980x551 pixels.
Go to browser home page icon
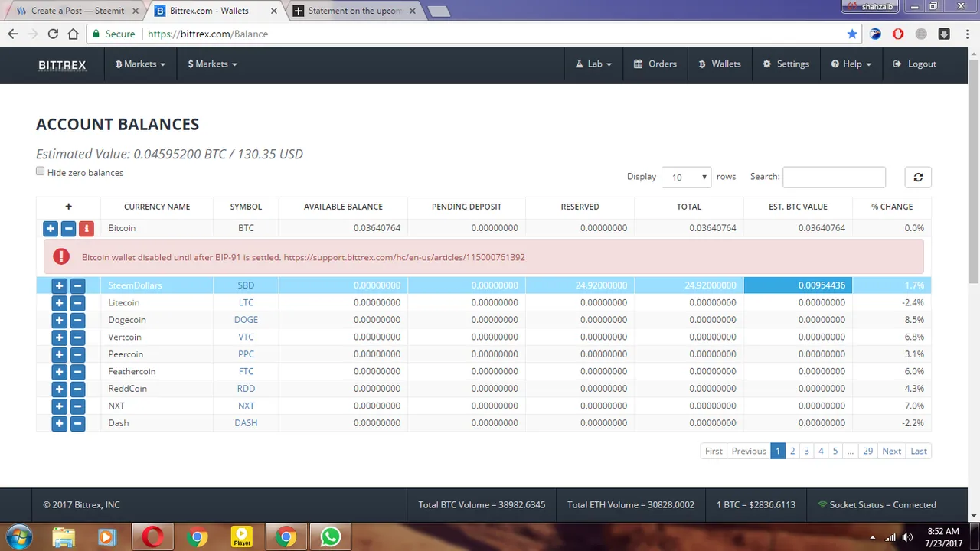coord(73,34)
